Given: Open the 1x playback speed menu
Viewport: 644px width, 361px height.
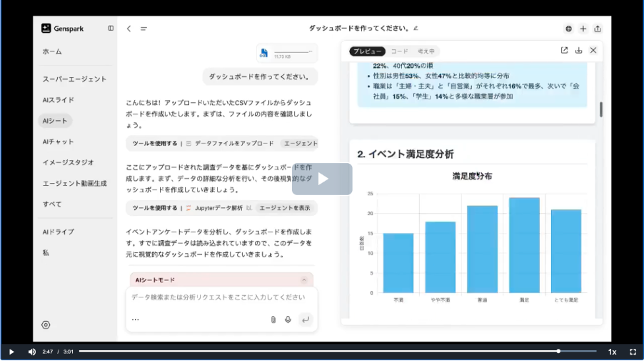Looking at the screenshot, I should point(612,352).
